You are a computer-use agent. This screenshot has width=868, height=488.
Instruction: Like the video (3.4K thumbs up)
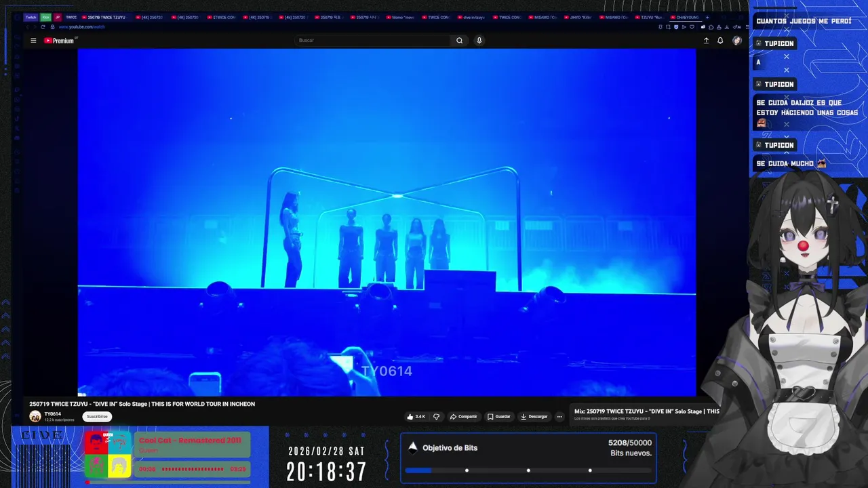click(x=416, y=417)
